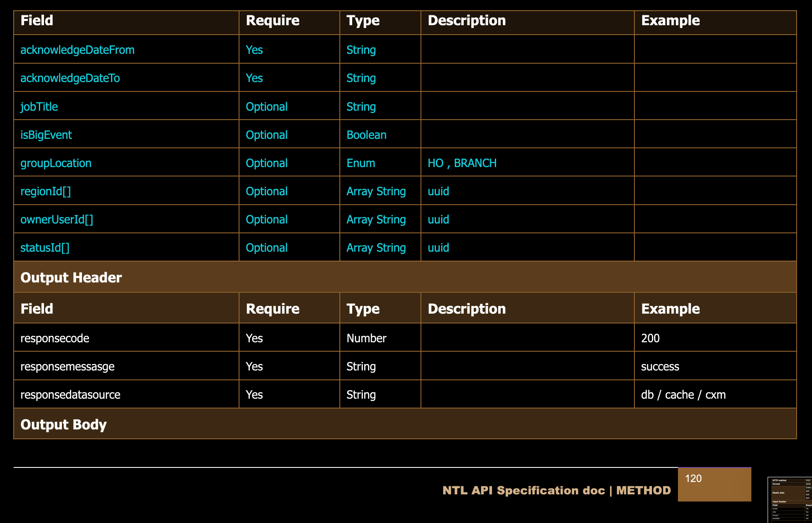Click the regionId[] field name

point(46,191)
